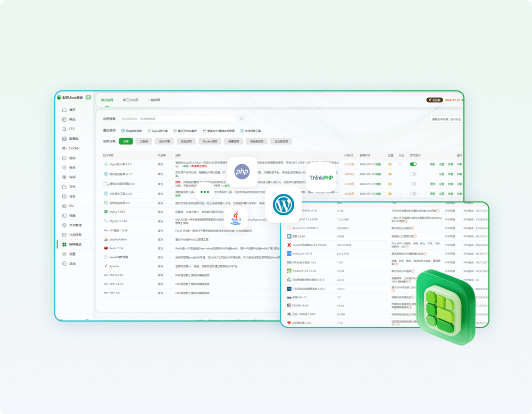Enable 首页显示 toggle for 网站监控报表

pos(413,174)
